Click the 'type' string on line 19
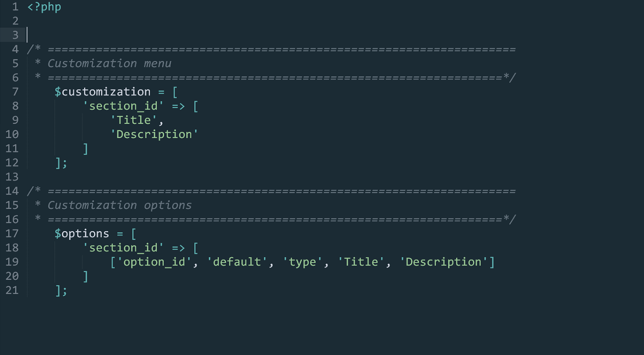Screen dimensions: 644x355 point(302,262)
